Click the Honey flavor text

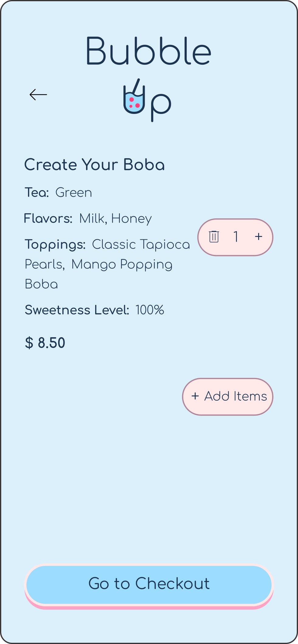pyautogui.click(x=131, y=219)
